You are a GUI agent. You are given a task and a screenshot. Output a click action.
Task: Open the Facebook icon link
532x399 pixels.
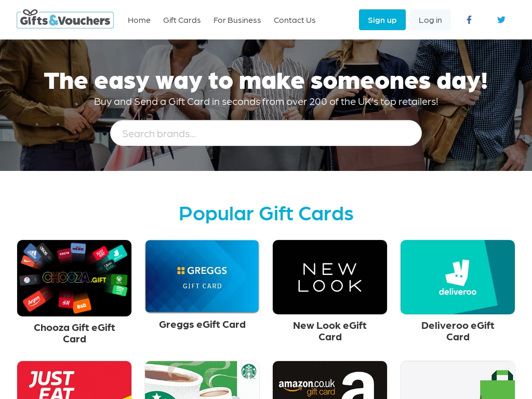469,20
